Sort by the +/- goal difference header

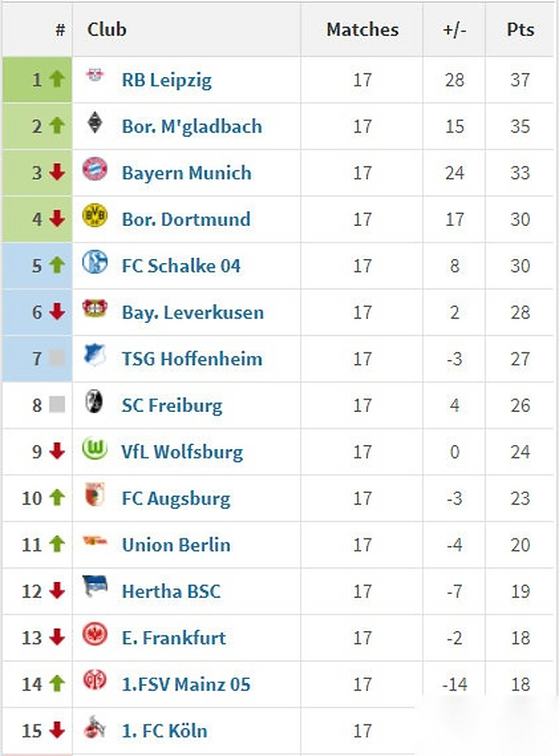point(454,30)
